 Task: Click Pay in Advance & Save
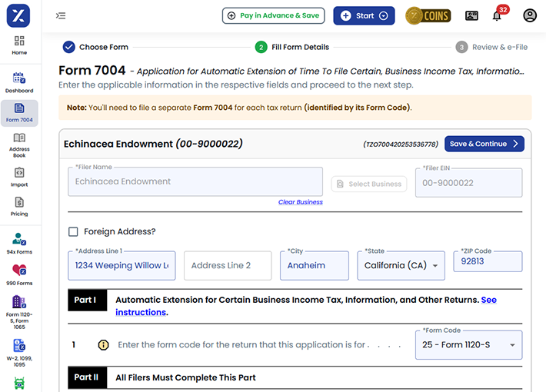coord(273,15)
